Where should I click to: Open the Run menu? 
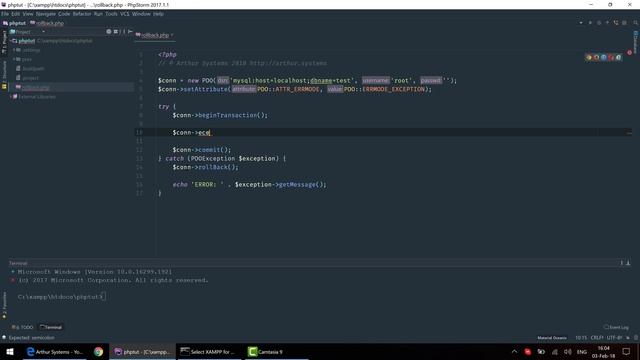pos(98,14)
